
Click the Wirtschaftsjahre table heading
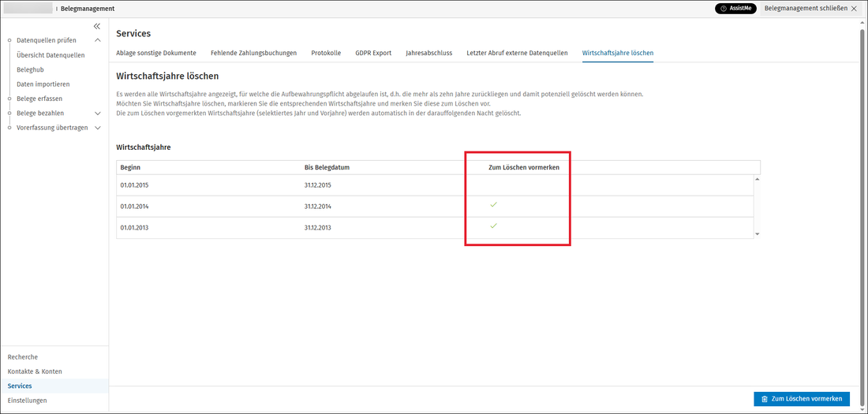[144, 147]
